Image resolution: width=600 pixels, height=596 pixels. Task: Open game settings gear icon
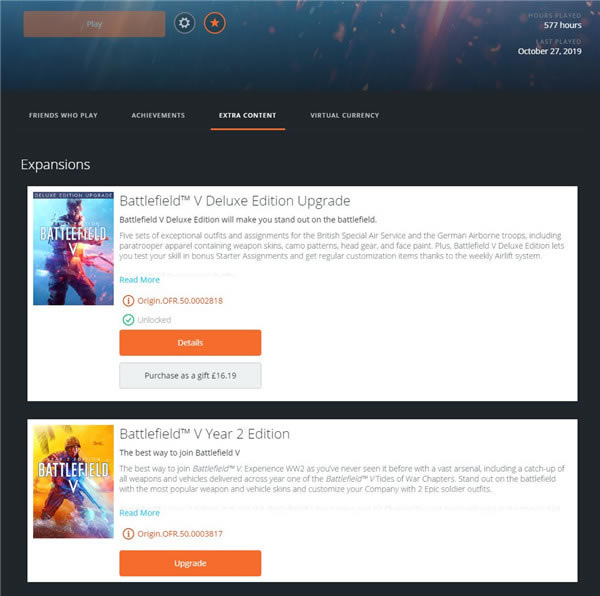point(184,23)
